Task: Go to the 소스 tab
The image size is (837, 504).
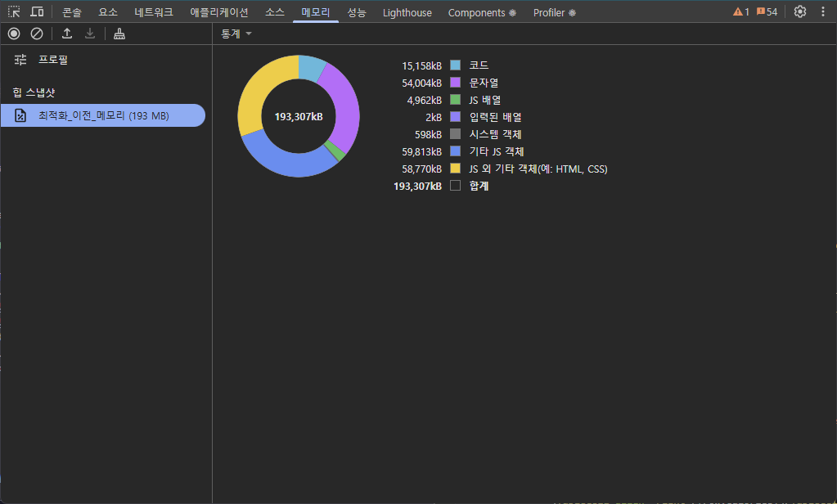Action: (x=275, y=12)
